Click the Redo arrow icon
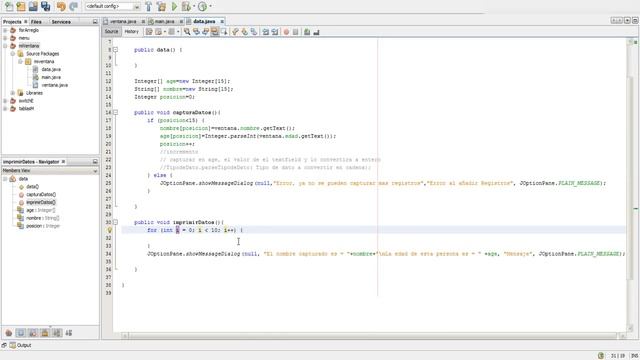This screenshot has height=360, width=640. [x=73, y=6]
